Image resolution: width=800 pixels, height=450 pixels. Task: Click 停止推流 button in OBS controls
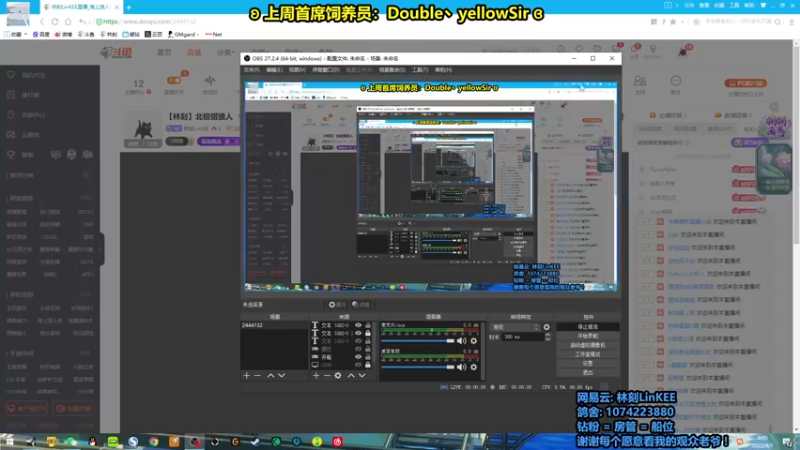[x=588, y=327]
